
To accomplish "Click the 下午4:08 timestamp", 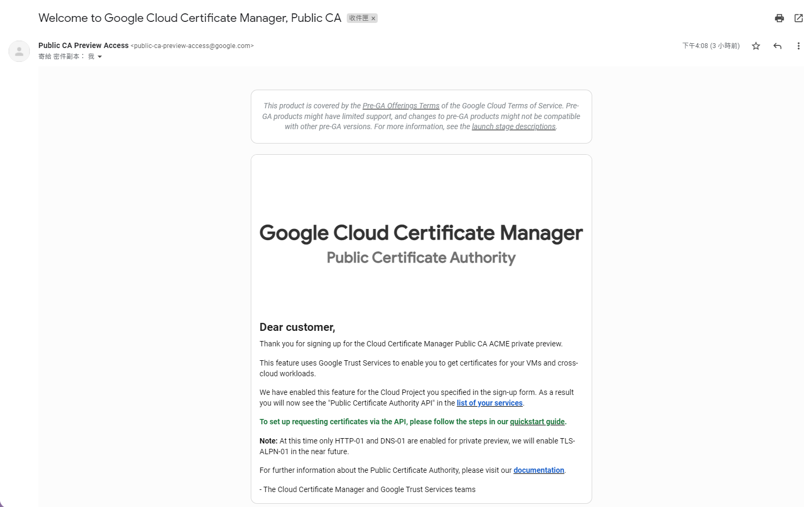I will pos(710,46).
